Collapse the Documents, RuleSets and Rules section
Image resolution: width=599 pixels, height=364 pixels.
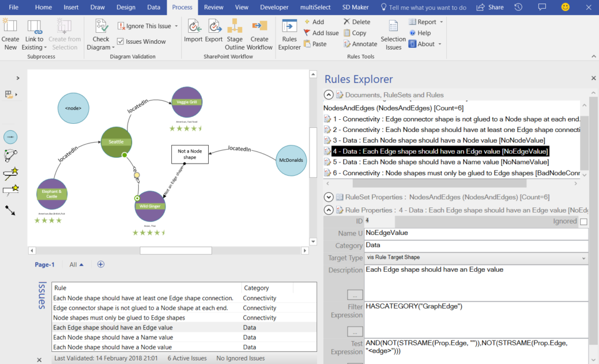coord(328,94)
